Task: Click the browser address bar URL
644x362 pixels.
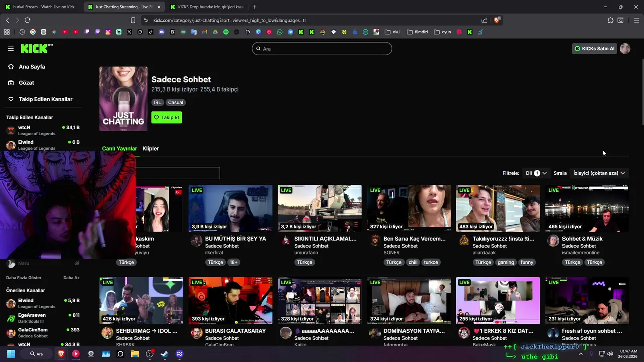Action: [x=230, y=20]
